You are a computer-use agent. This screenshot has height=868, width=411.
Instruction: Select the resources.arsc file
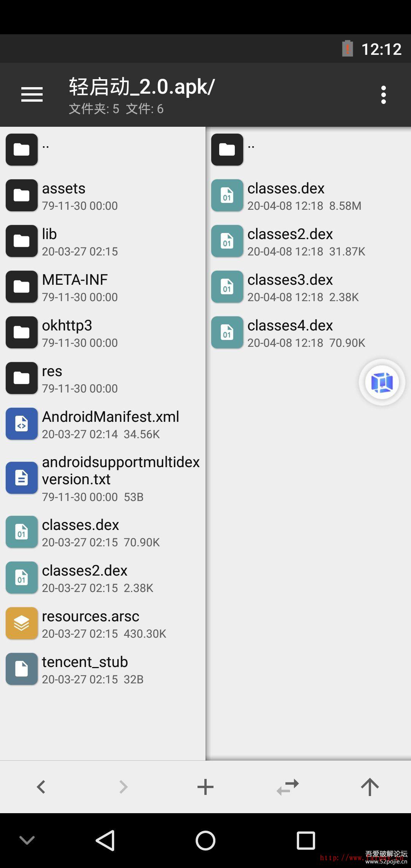click(x=91, y=623)
